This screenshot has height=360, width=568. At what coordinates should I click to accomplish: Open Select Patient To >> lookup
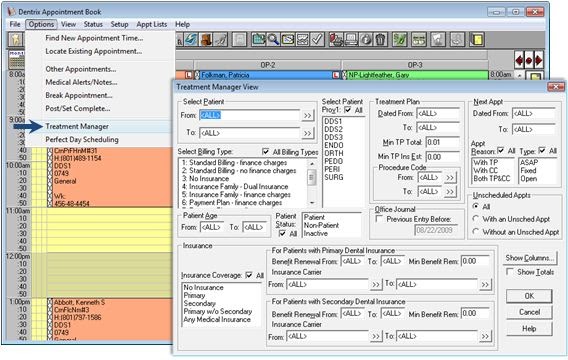pyautogui.click(x=308, y=133)
